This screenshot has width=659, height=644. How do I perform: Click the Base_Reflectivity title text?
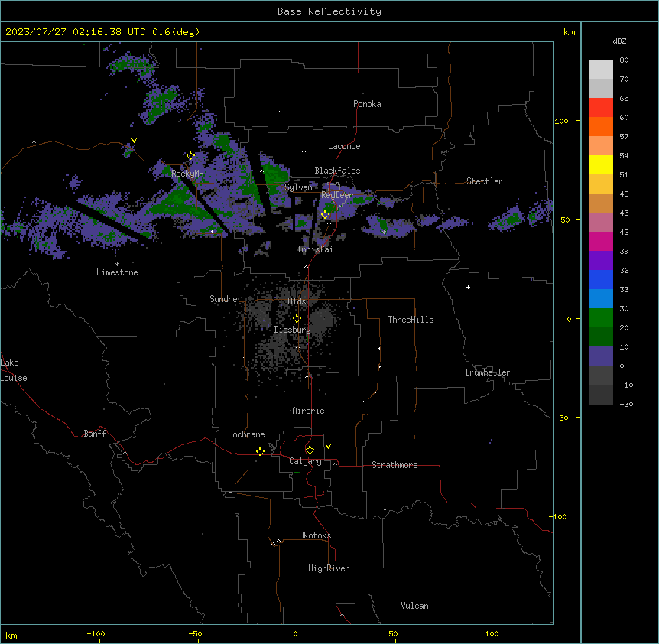(x=329, y=11)
